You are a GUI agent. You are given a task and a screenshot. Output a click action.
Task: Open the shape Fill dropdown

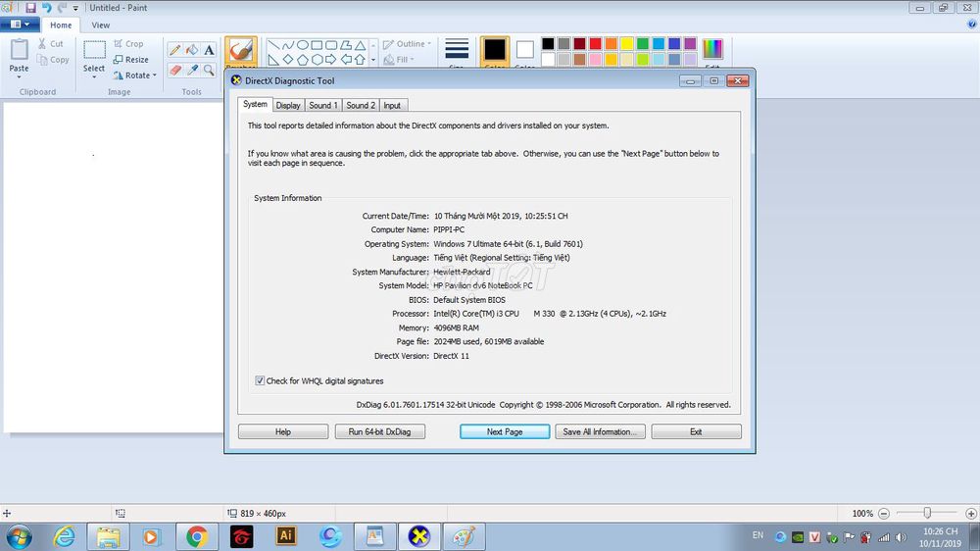click(400, 60)
